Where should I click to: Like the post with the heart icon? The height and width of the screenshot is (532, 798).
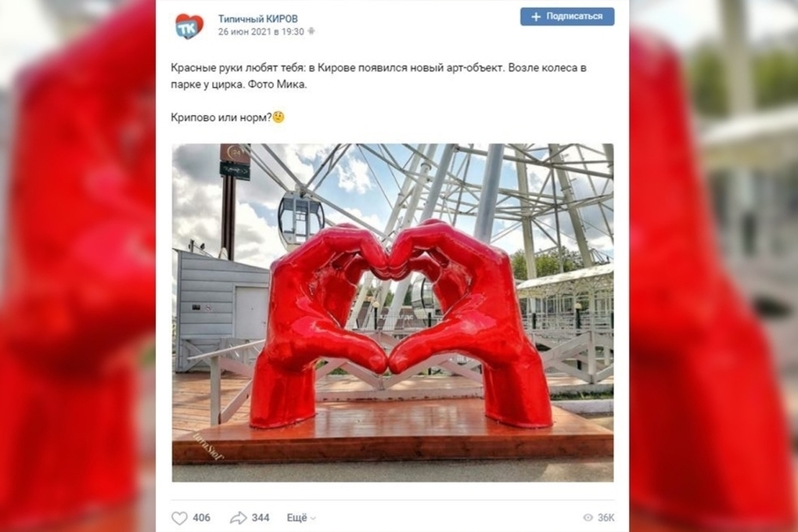point(179,518)
